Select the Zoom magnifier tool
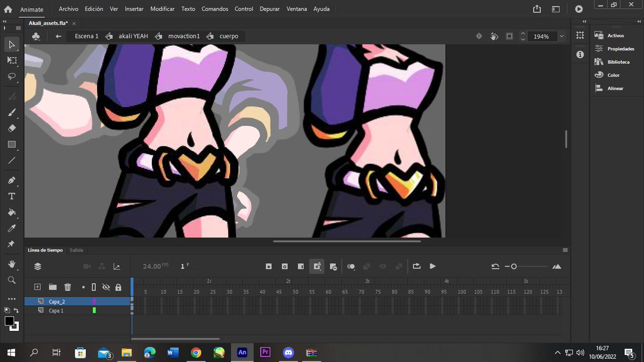The image size is (644, 362). coord(12,280)
